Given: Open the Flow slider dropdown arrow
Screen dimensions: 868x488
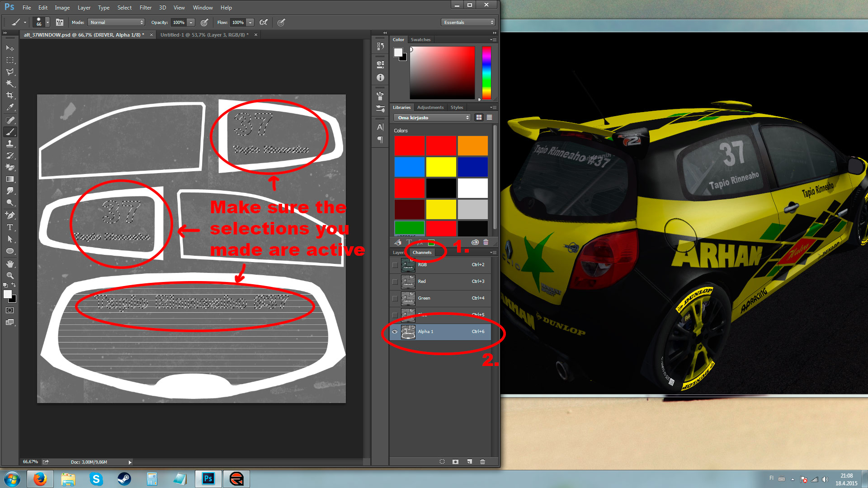Looking at the screenshot, I should 250,22.
